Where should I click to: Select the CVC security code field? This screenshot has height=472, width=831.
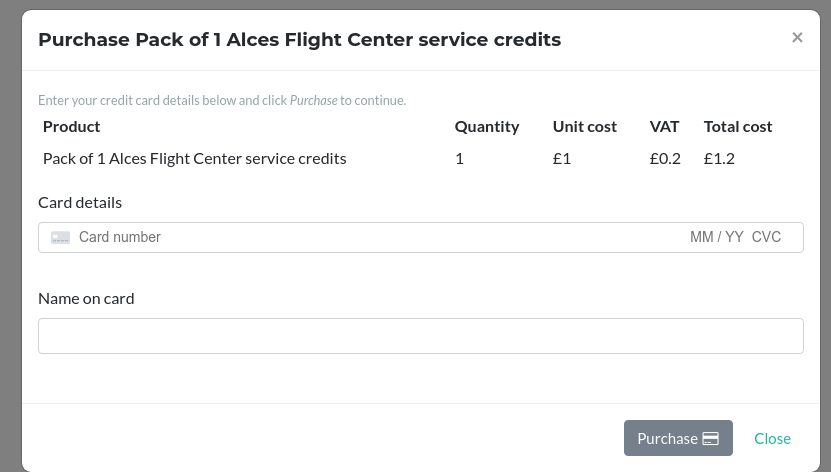766,238
